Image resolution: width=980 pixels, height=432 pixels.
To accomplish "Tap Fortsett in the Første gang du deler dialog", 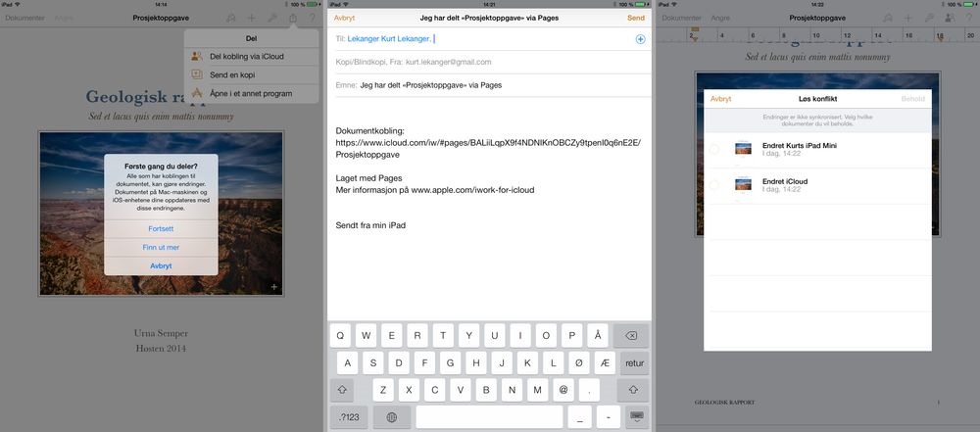I will pos(161,229).
